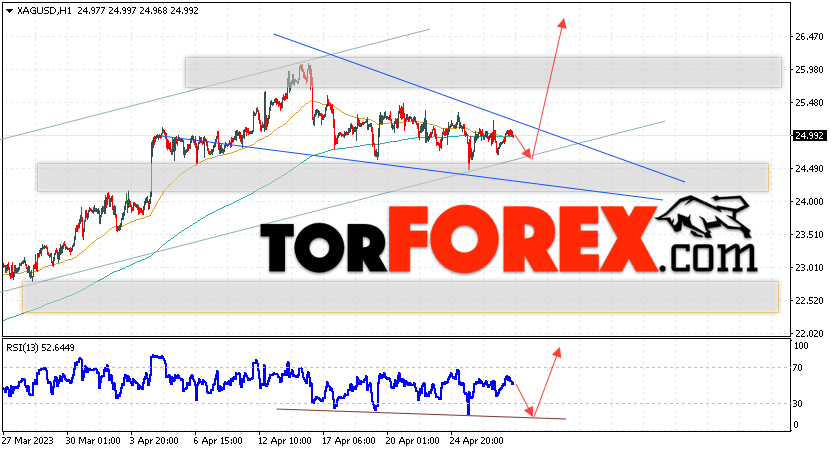The height and width of the screenshot is (452, 831).
Task: Select the 22.020 price axis label
Action: (x=809, y=333)
